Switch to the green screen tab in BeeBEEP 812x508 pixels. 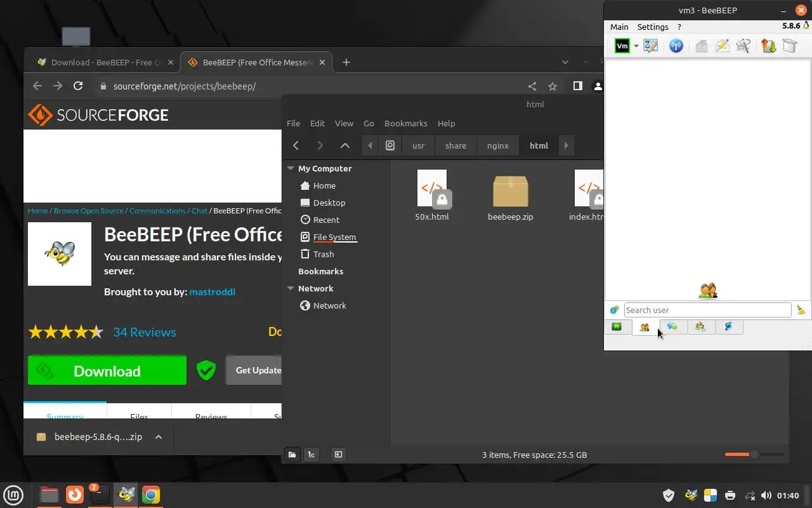(617, 326)
